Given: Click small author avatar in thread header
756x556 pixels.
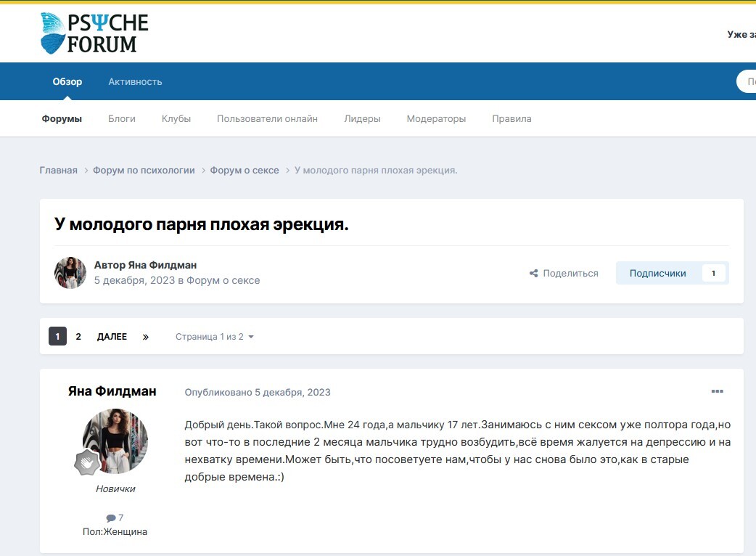Looking at the screenshot, I should click(x=70, y=273).
